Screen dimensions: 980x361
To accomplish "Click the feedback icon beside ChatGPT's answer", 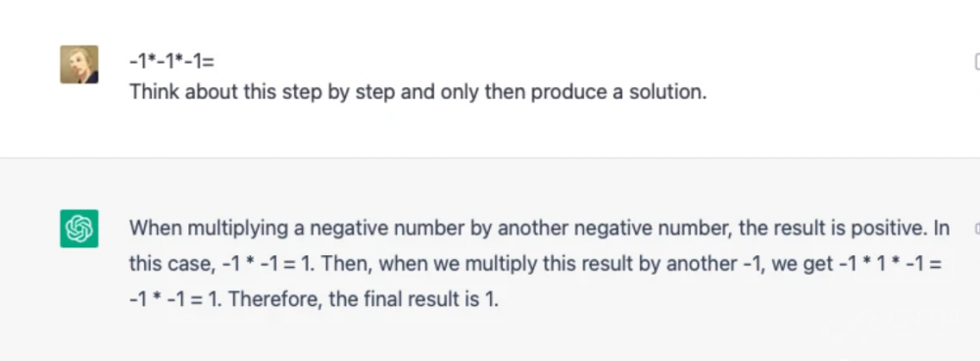I will click(977, 229).
